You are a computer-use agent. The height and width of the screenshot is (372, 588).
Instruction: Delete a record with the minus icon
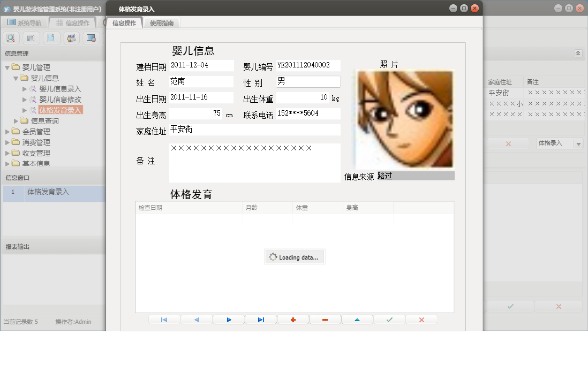point(325,319)
